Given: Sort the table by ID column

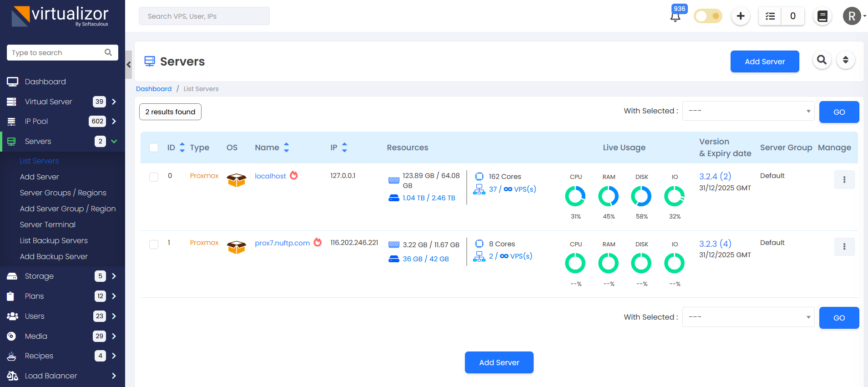Looking at the screenshot, I should pos(182,148).
